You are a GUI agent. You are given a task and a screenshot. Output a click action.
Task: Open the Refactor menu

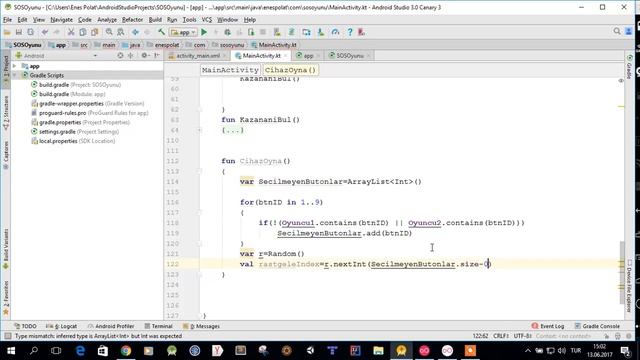point(132,20)
